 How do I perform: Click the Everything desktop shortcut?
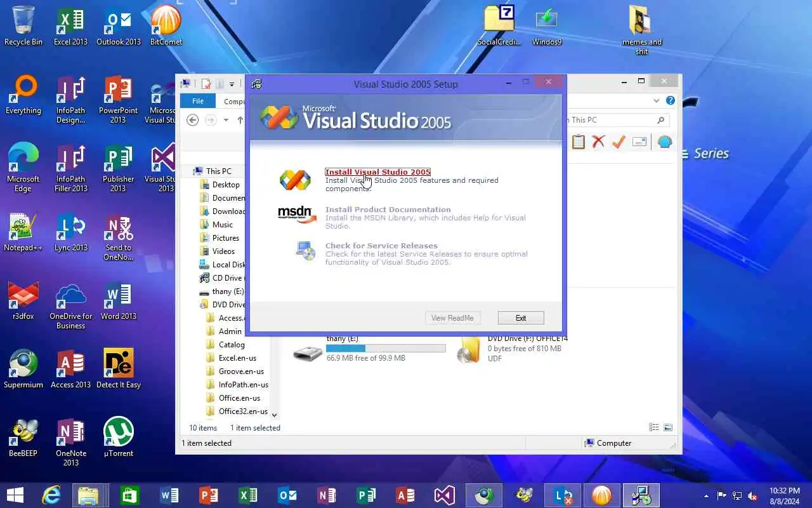coord(23,95)
